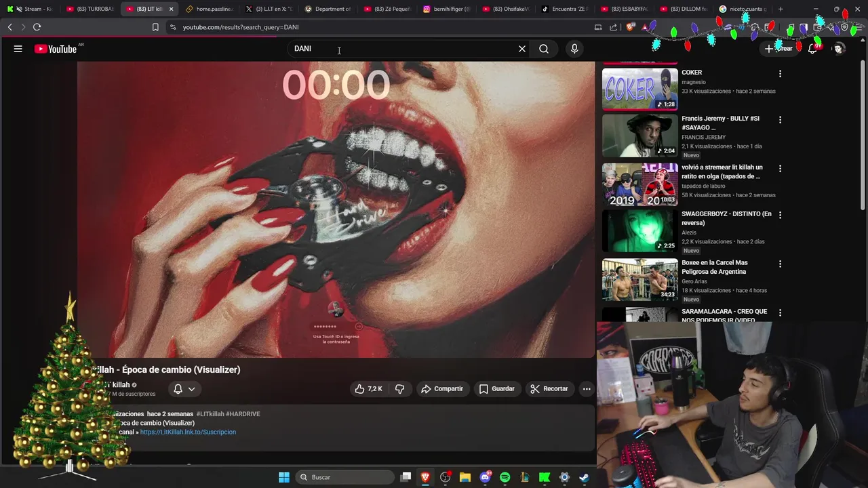Click the #HARDRIVE hashtag

[x=243, y=414]
